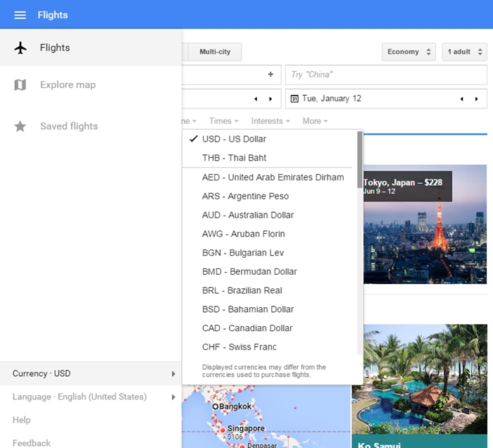Click the Singapore $106 map marker
Screen dimensions: 493x448
coord(223,430)
